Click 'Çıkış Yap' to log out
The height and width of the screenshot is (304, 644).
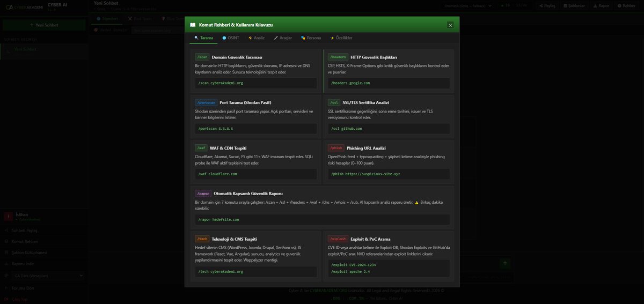[x=44, y=299]
